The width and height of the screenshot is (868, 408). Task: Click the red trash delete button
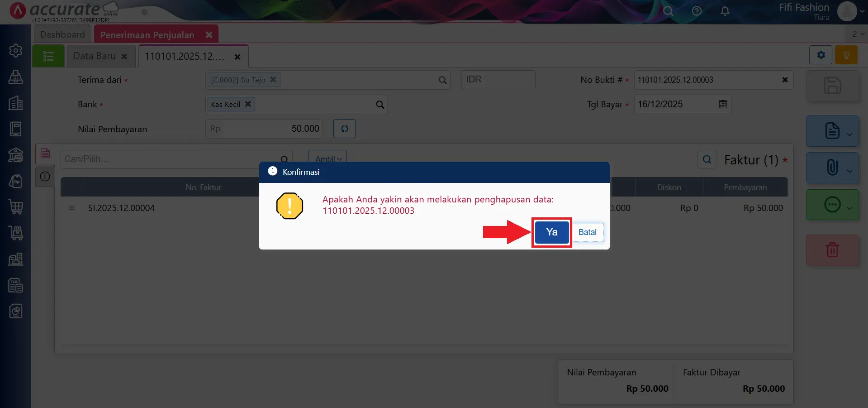click(x=832, y=250)
